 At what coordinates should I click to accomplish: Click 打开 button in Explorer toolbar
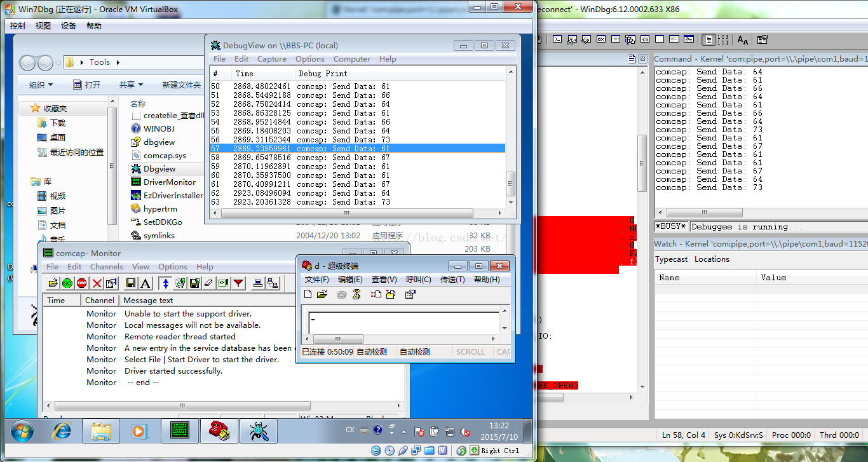pos(86,85)
